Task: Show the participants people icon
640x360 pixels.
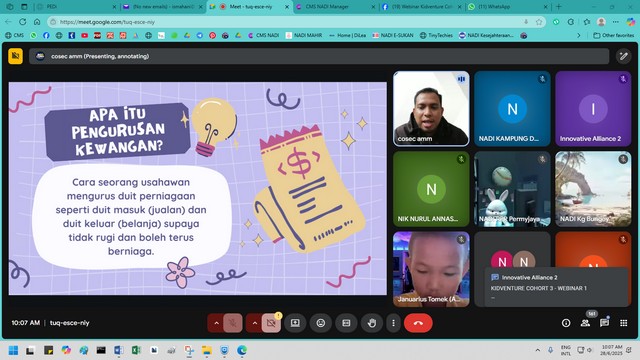Action: click(x=585, y=323)
